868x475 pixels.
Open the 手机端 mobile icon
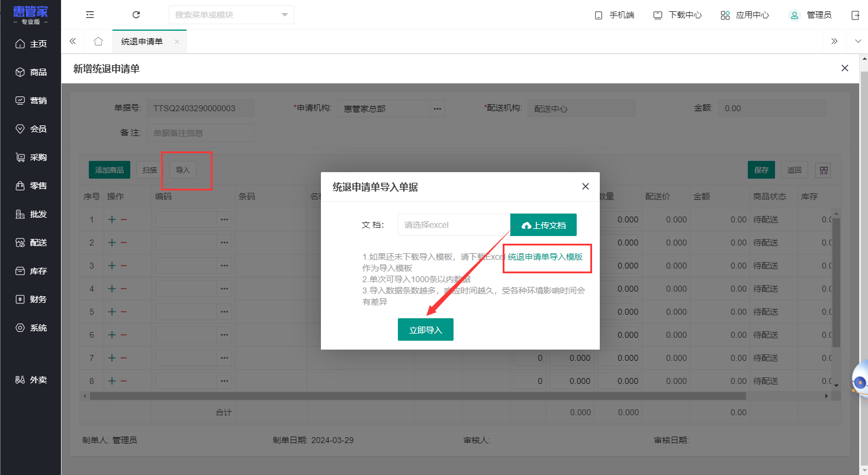point(614,15)
